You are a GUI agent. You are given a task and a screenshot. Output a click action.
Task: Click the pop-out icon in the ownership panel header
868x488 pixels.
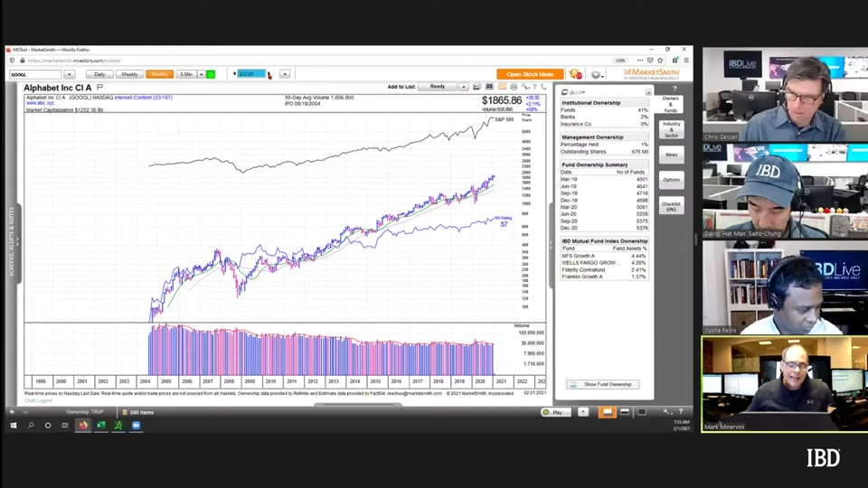[x=564, y=92]
